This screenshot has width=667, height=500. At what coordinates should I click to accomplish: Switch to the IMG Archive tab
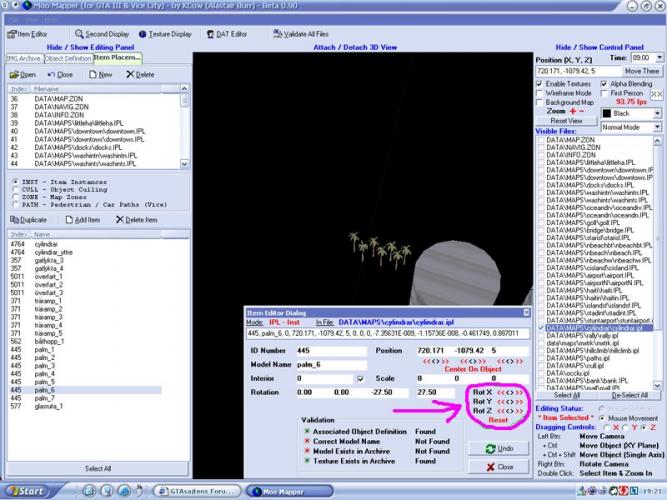[x=23, y=58]
